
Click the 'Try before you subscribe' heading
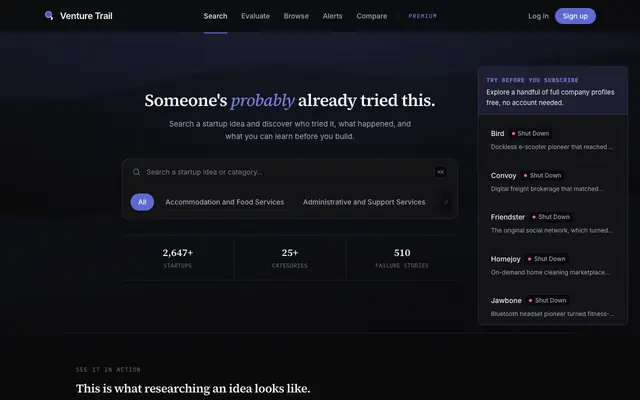tap(532, 80)
